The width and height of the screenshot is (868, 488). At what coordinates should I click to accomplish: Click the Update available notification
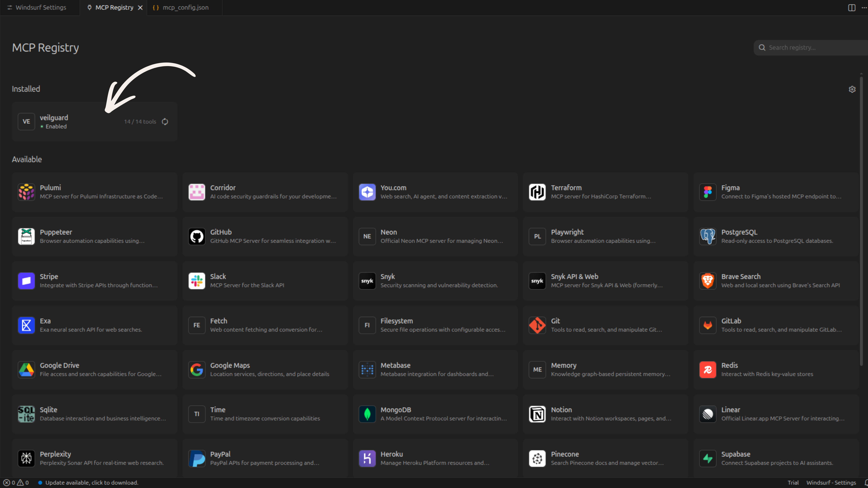(88, 483)
